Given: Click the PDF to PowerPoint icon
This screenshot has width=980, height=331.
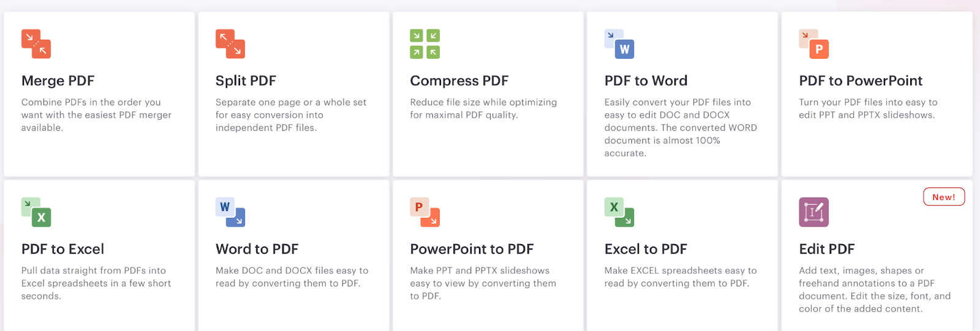Looking at the screenshot, I should [x=814, y=44].
